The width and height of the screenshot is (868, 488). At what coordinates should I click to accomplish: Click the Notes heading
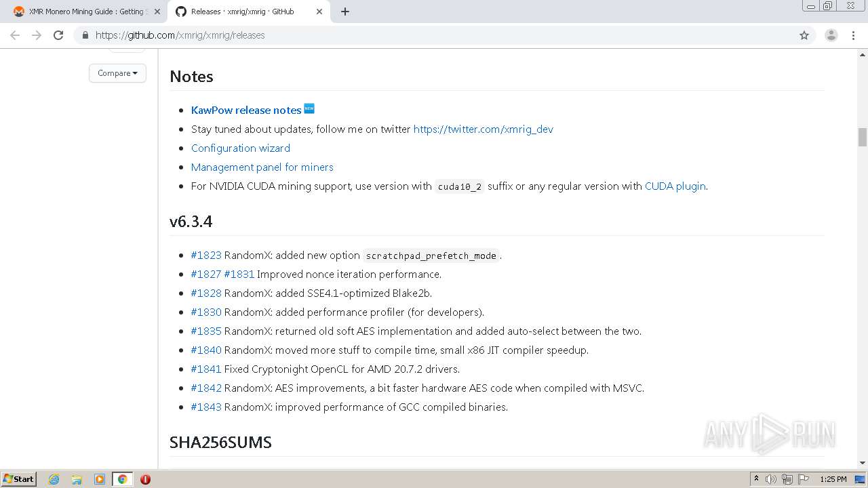191,77
